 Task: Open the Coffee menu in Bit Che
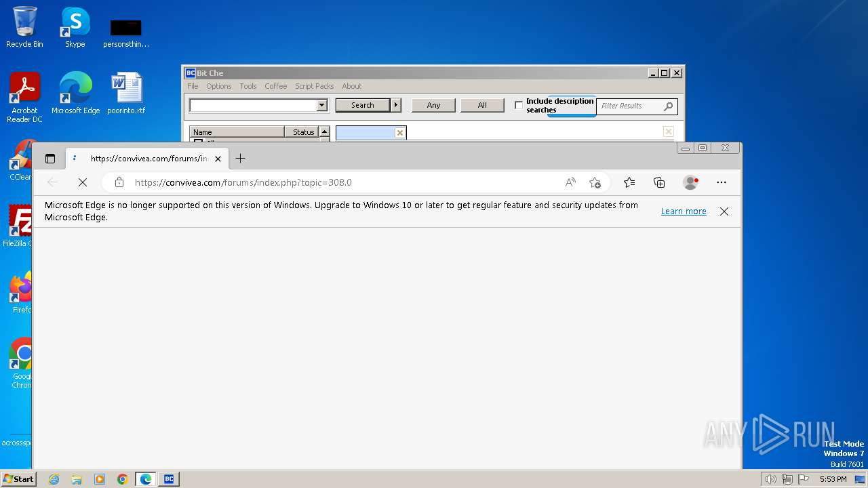[x=276, y=86]
